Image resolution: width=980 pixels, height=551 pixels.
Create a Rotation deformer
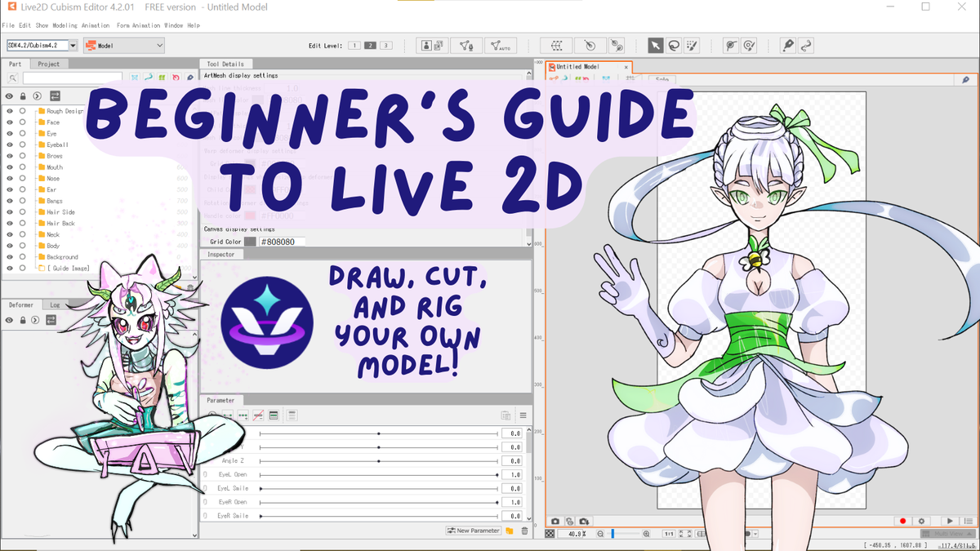click(x=590, y=45)
